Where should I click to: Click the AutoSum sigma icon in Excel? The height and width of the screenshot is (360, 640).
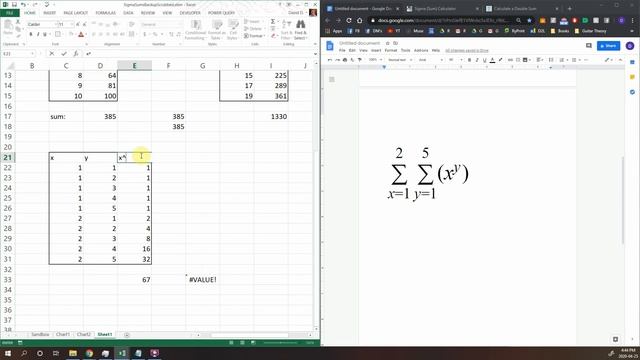pyautogui.click(x=273, y=22)
